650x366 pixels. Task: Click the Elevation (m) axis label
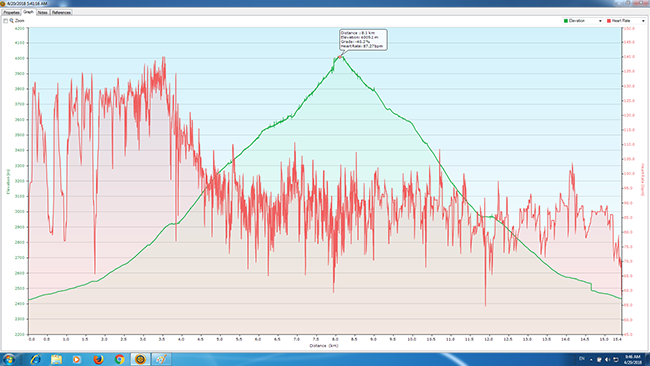(7, 182)
